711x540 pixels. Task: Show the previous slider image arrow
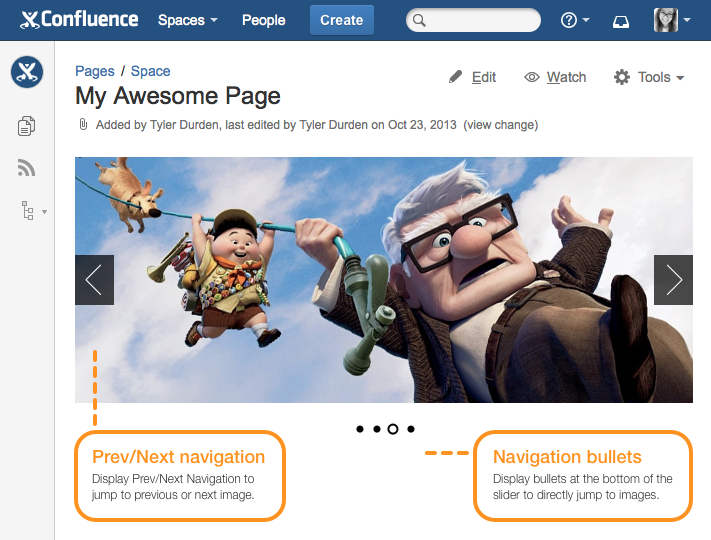(94, 280)
